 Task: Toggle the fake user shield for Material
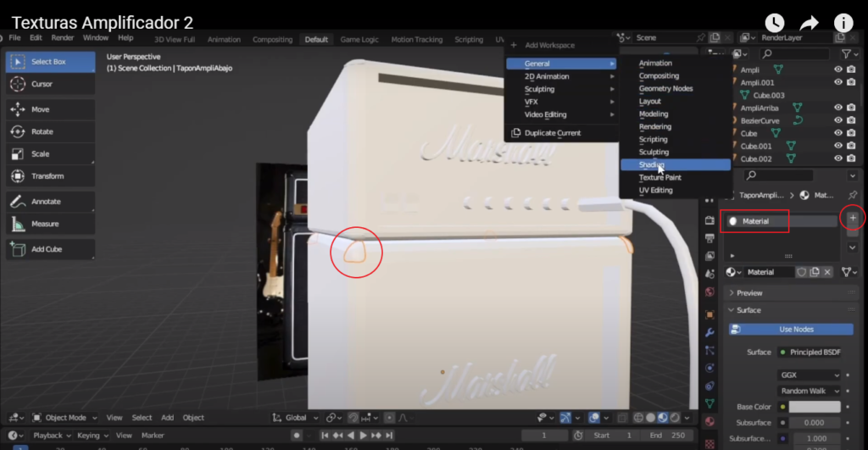pos(802,272)
